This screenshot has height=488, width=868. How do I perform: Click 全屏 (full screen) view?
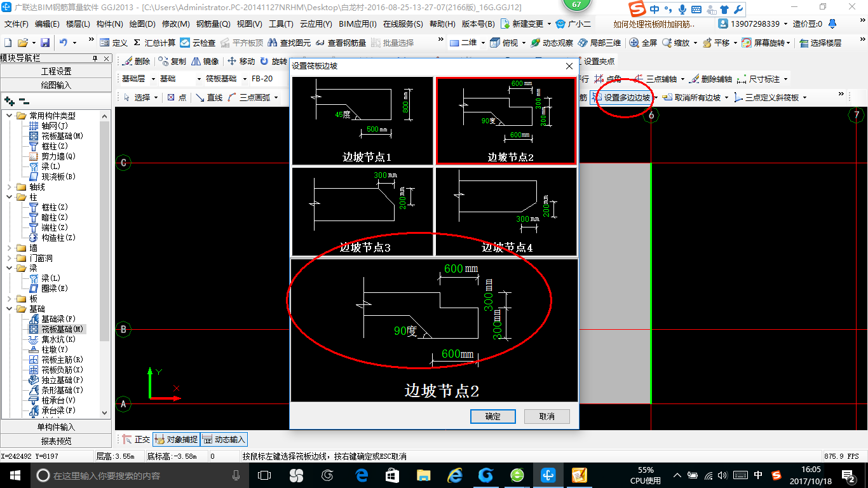click(x=643, y=43)
